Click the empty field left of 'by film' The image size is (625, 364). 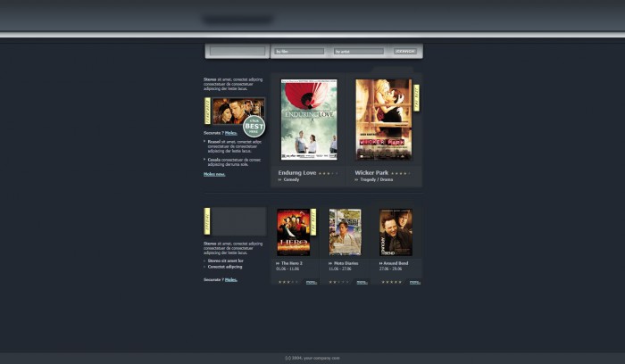(x=237, y=51)
